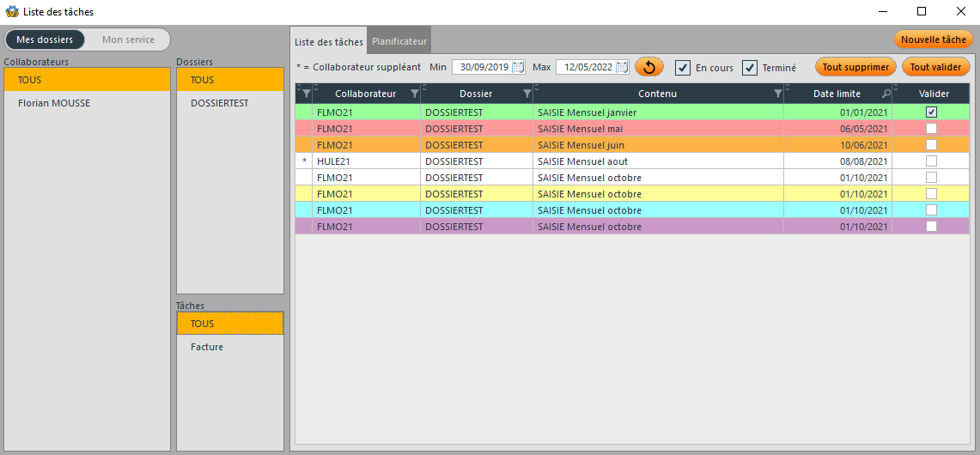Click the Collaborateur column filter icon
This screenshot has height=455, width=980.
click(x=415, y=94)
